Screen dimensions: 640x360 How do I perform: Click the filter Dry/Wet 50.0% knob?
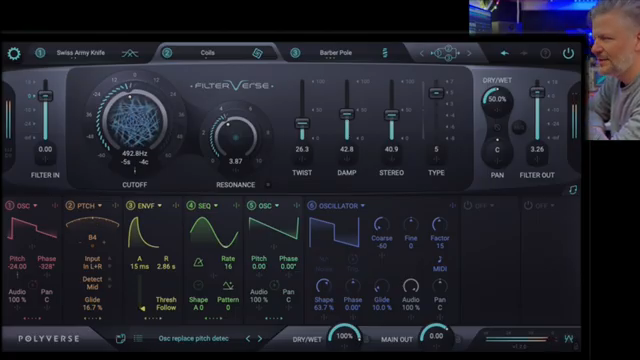(x=497, y=100)
